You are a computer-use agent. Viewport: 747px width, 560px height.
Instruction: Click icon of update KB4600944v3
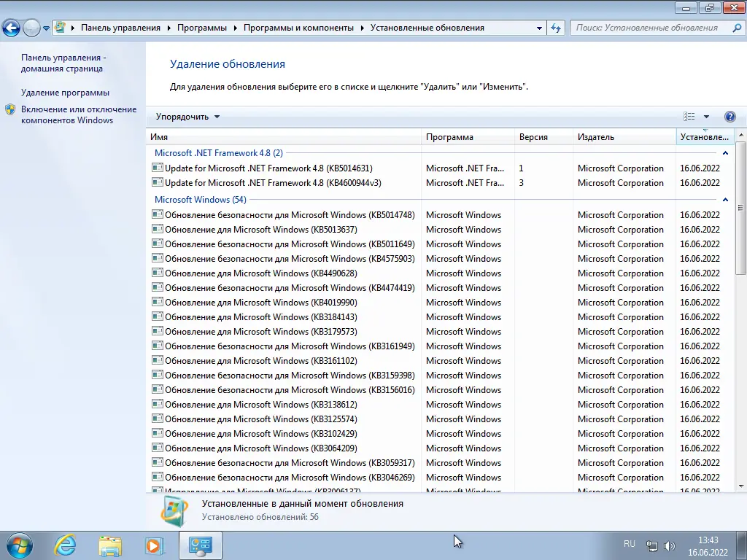(158, 182)
